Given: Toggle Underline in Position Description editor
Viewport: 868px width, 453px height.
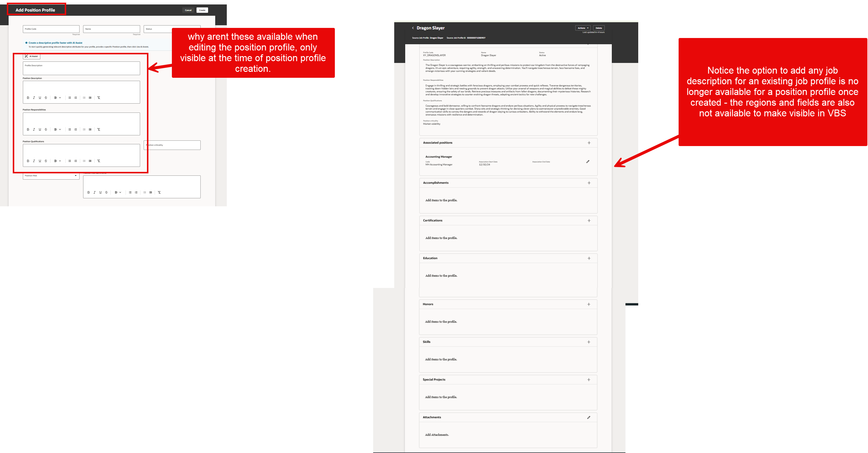Looking at the screenshot, I should (40, 98).
